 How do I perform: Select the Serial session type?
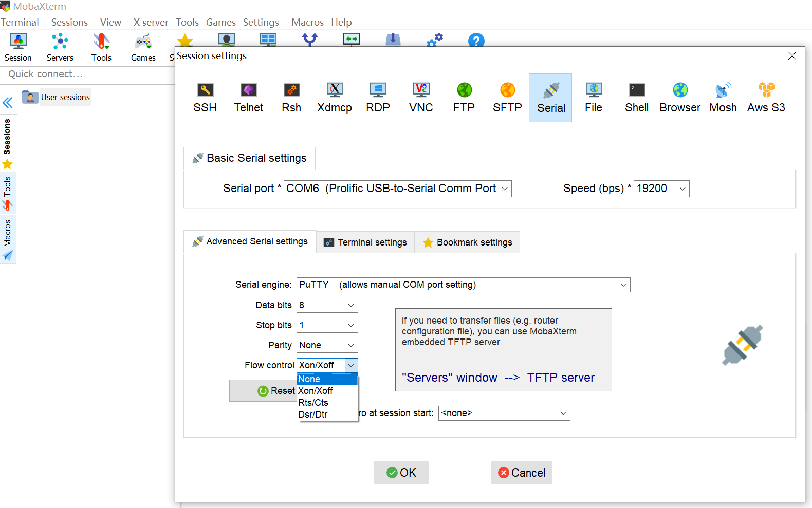coord(550,98)
